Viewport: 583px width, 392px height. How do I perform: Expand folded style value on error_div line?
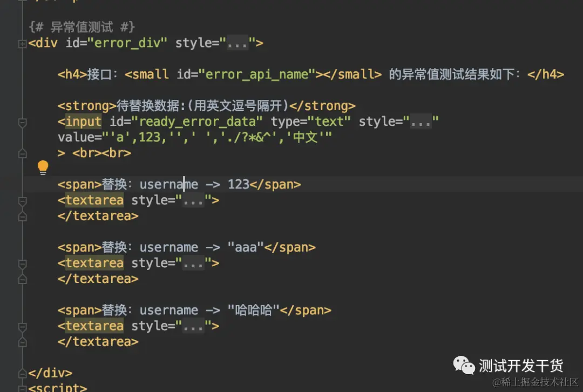(237, 43)
